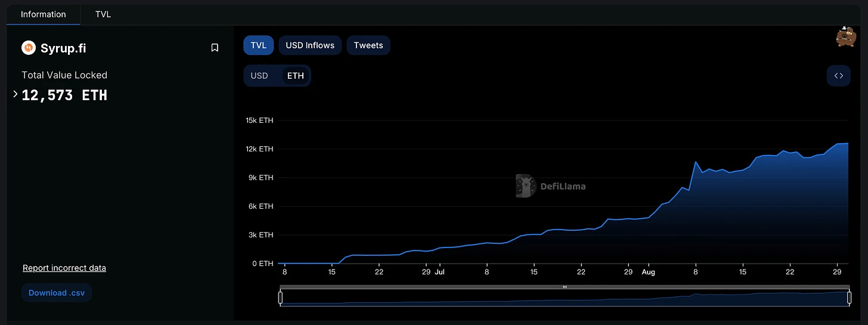This screenshot has height=325, width=868.
Task: Enable the USD Inflows chart metric
Action: [x=310, y=45]
